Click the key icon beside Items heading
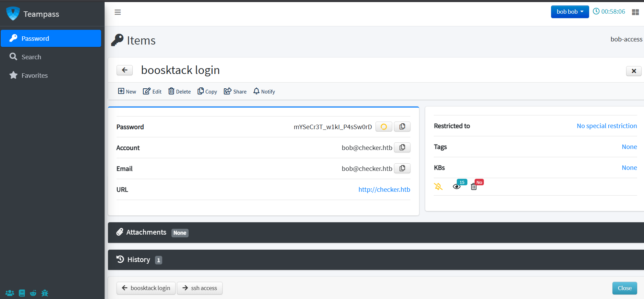 (x=117, y=40)
